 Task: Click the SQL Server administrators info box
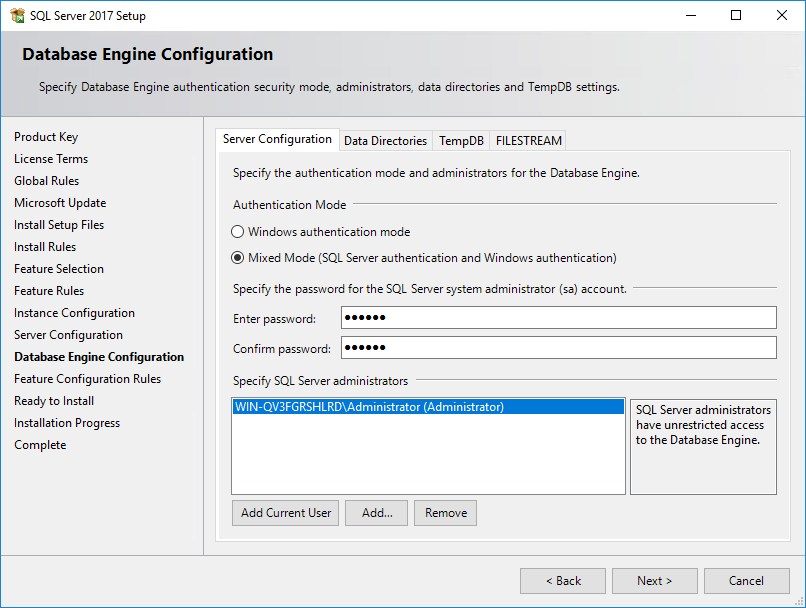703,447
